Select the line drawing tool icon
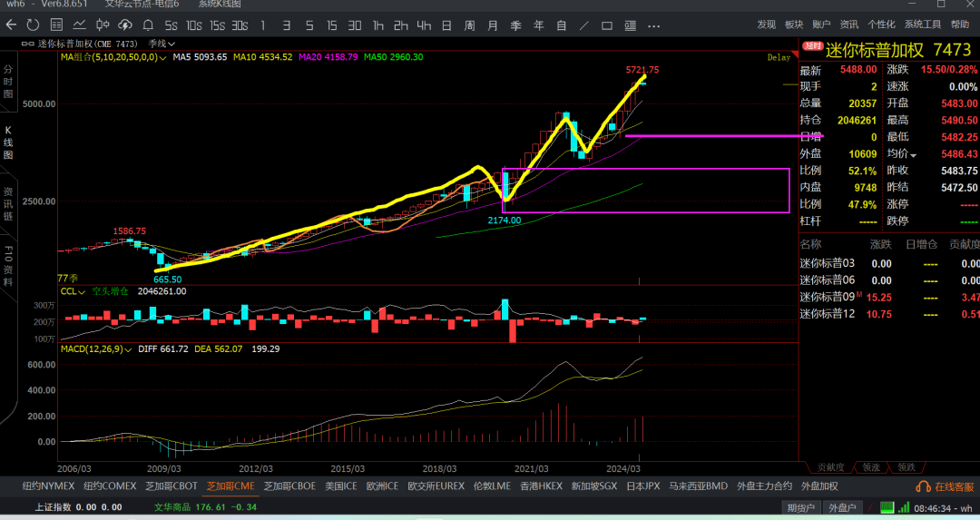The width and height of the screenshot is (980, 520). point(583,25)
